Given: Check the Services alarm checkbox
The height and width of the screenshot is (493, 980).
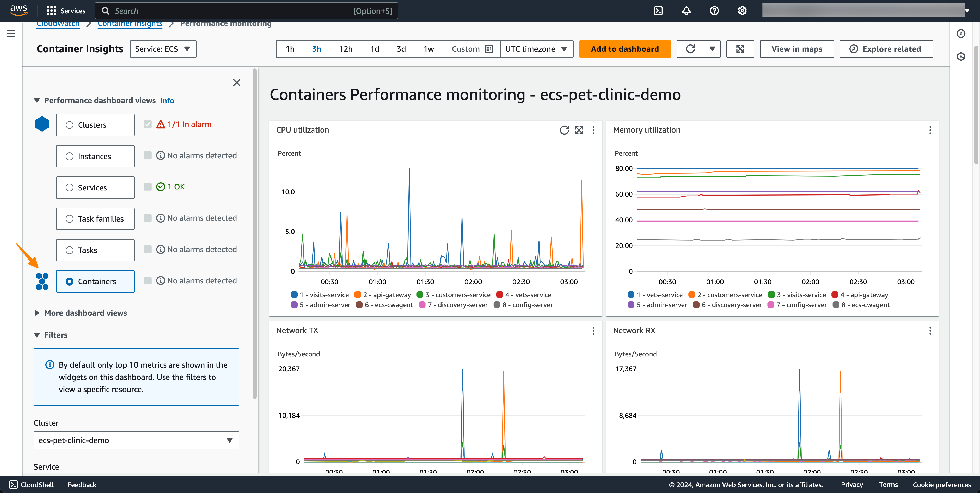Looking at the screenshot, I should [x=148, y=187].
